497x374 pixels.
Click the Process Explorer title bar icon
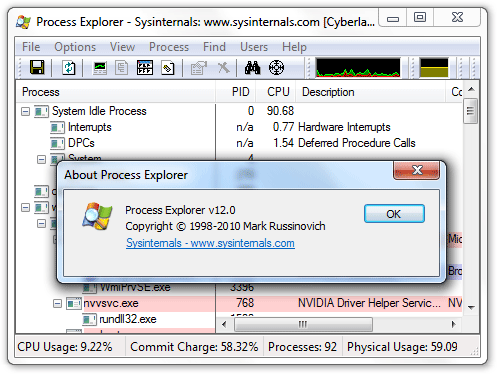pos(23,22)
